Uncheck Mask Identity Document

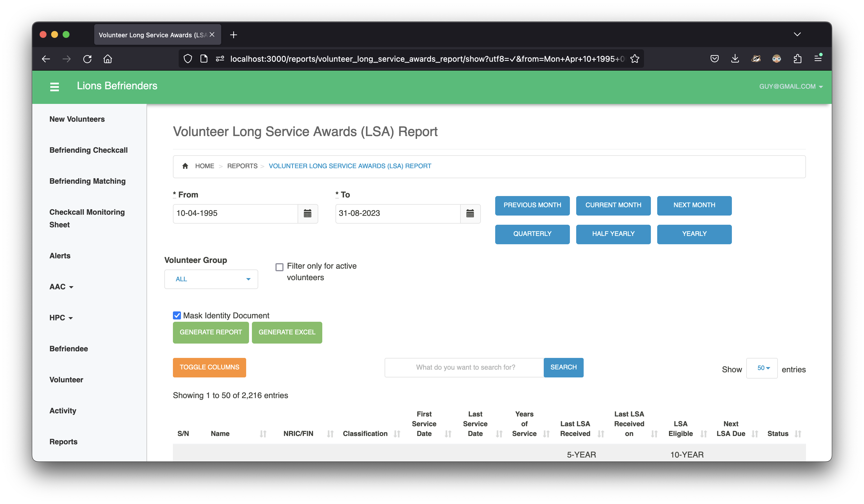pos(177,315)
